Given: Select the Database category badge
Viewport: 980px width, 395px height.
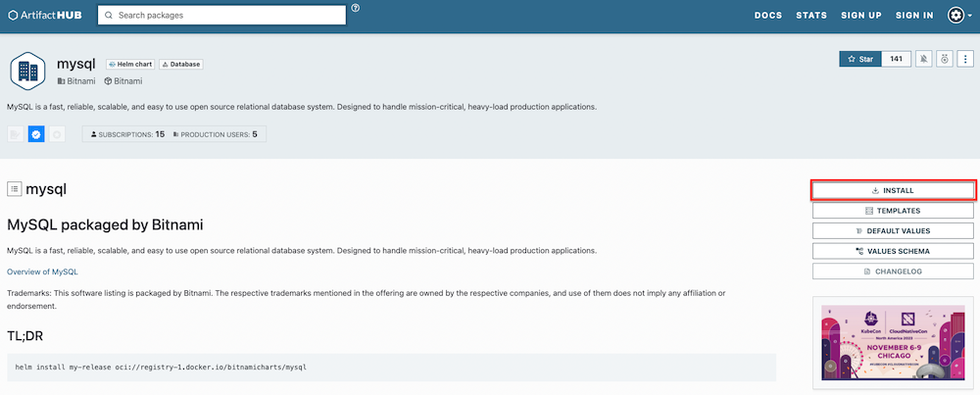Looking at the screenshot, I should coord(181,64).
